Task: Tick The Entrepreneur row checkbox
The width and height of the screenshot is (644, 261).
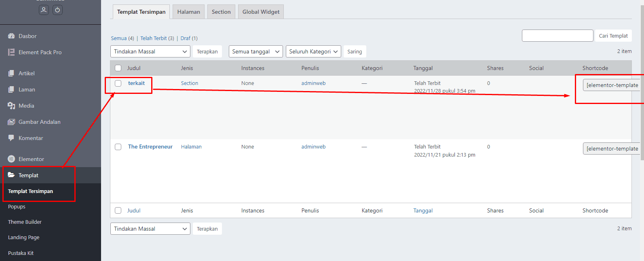Action: pos(118,147)
